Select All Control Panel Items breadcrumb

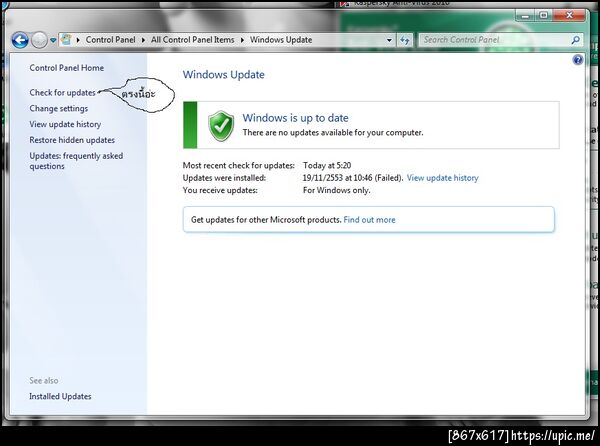click(x=192, y=40)
